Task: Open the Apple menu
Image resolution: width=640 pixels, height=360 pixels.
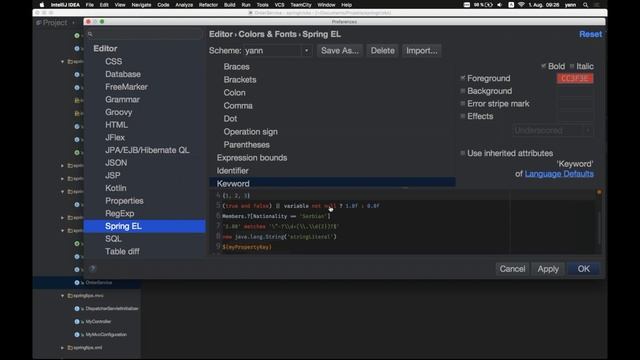Action: pos(42,5)
